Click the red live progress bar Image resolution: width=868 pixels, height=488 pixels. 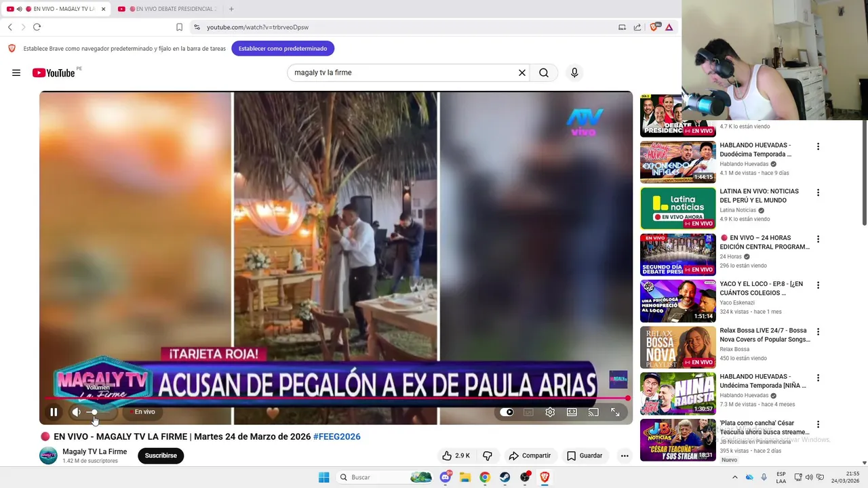(335, 399)
